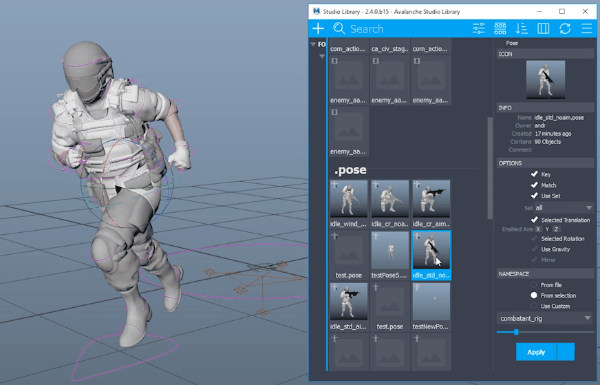The height and width of the screenshot is (385, 600).
Task: Choose the From selection namespace option
Action: 534,295
